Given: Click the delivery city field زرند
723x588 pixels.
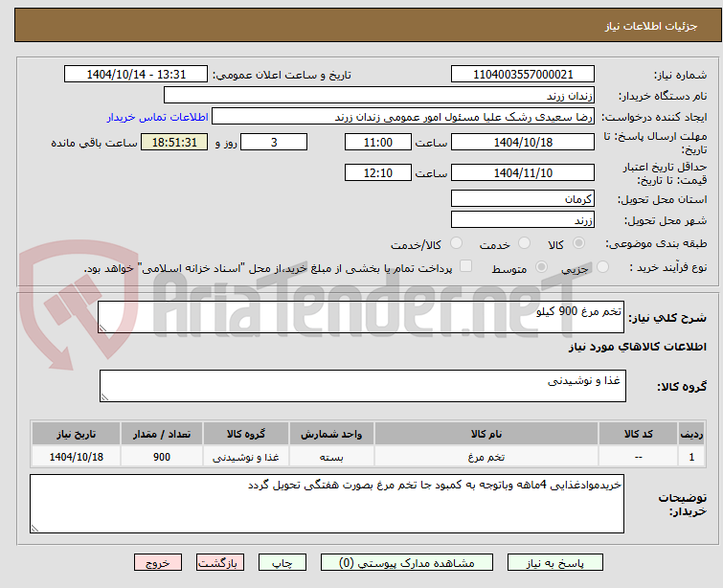Looking at the screenshot, I should (x=523, y=220).
